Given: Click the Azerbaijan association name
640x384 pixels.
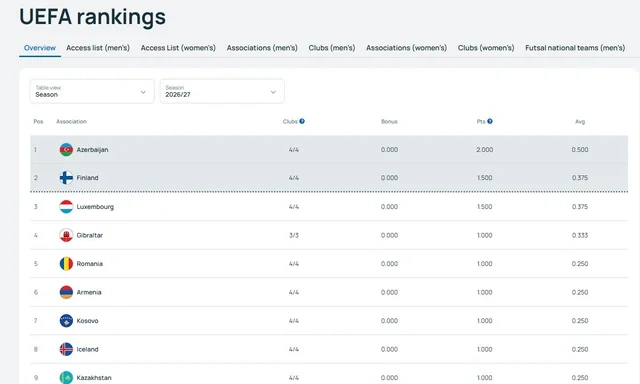Looking at the screenshot, I should pyautogui.click(x=92, y=150).
